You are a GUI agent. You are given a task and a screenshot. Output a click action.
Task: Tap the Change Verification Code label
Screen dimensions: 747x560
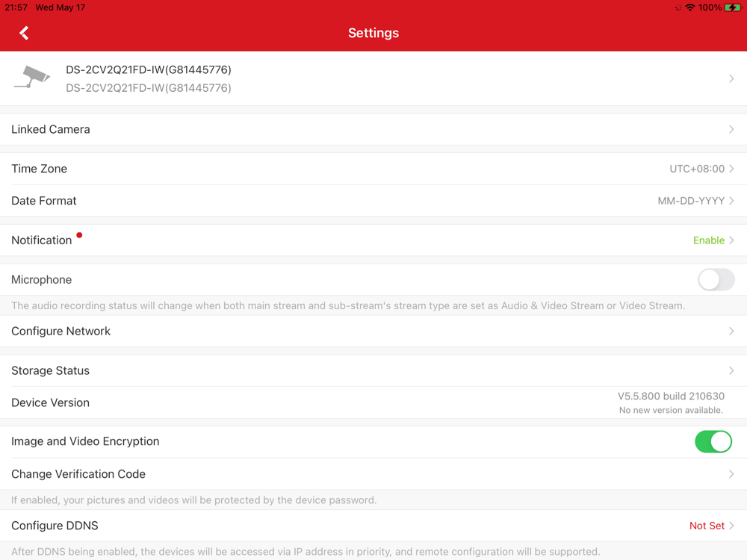click(x=78, y=474)
